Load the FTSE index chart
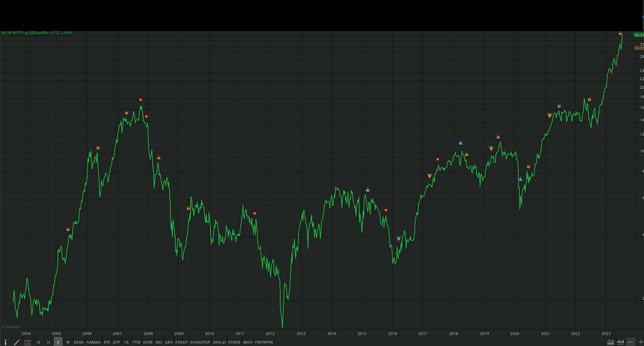 pyautogui.click(x=136, y=342)
